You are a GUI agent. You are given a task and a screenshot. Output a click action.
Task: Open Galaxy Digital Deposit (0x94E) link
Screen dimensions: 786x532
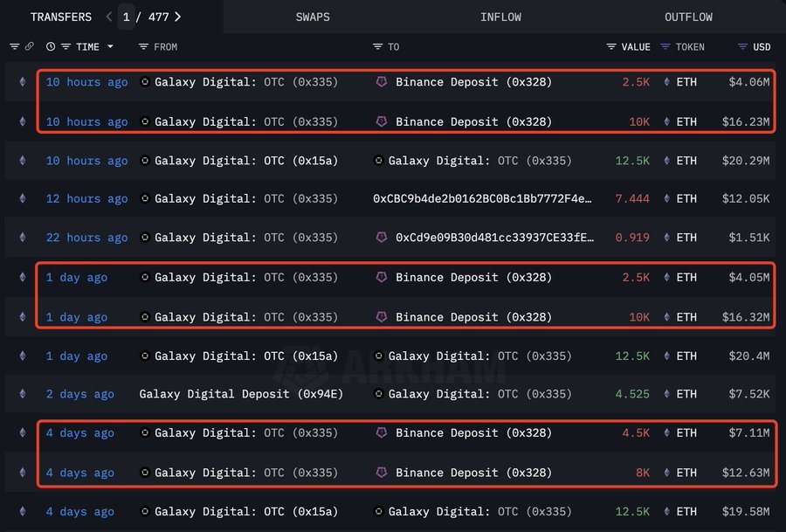click(x=241, y=394)
